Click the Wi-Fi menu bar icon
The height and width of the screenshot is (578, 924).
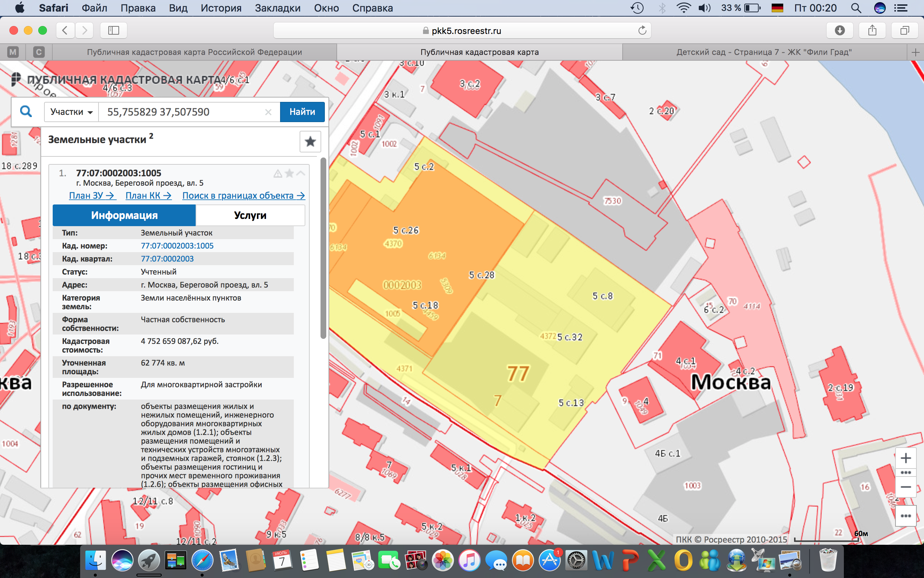683,8
